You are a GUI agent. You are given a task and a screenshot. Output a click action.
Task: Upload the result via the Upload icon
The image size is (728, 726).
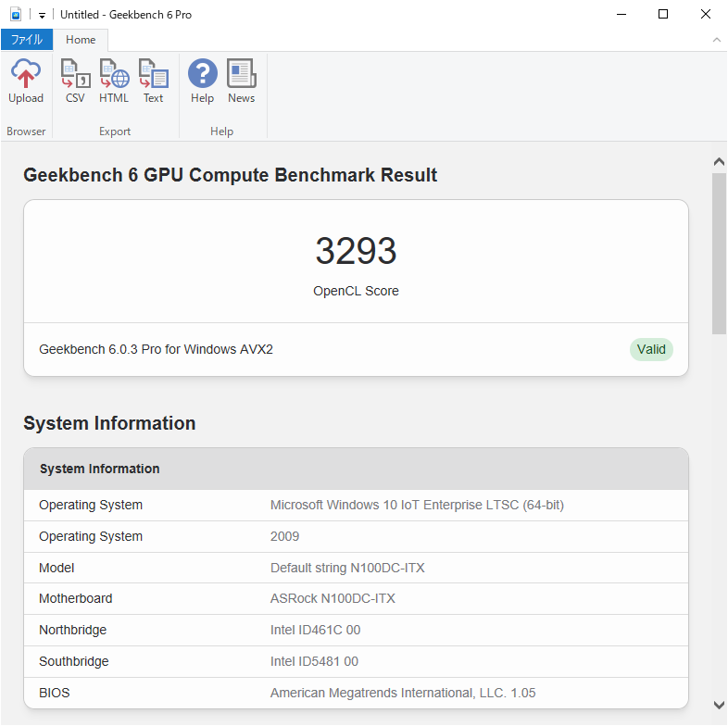point(26,81)
